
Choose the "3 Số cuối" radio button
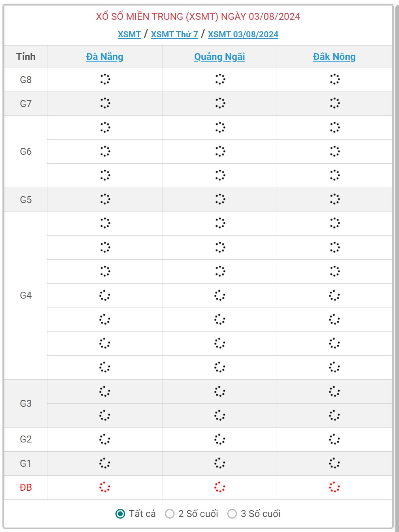point(232,514)
